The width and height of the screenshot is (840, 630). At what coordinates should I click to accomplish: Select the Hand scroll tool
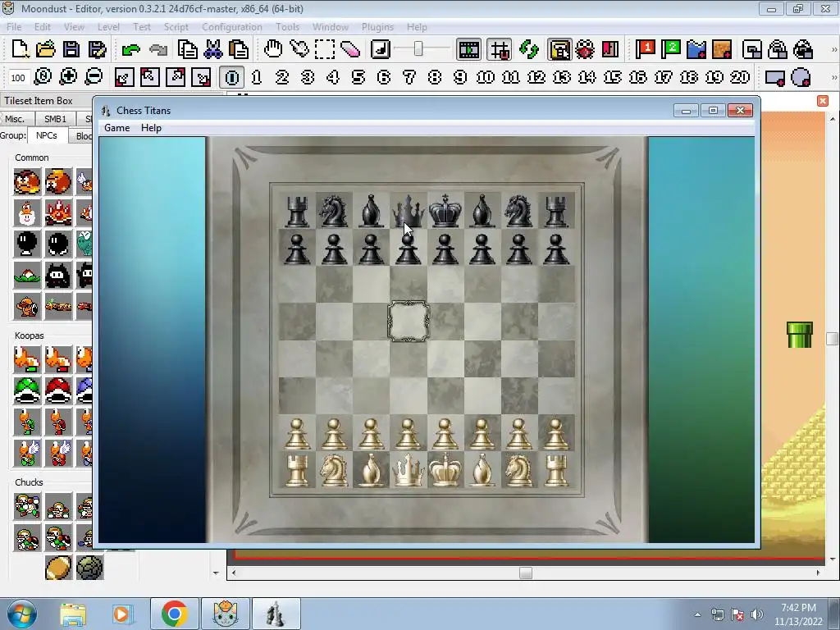coord(272,49)
